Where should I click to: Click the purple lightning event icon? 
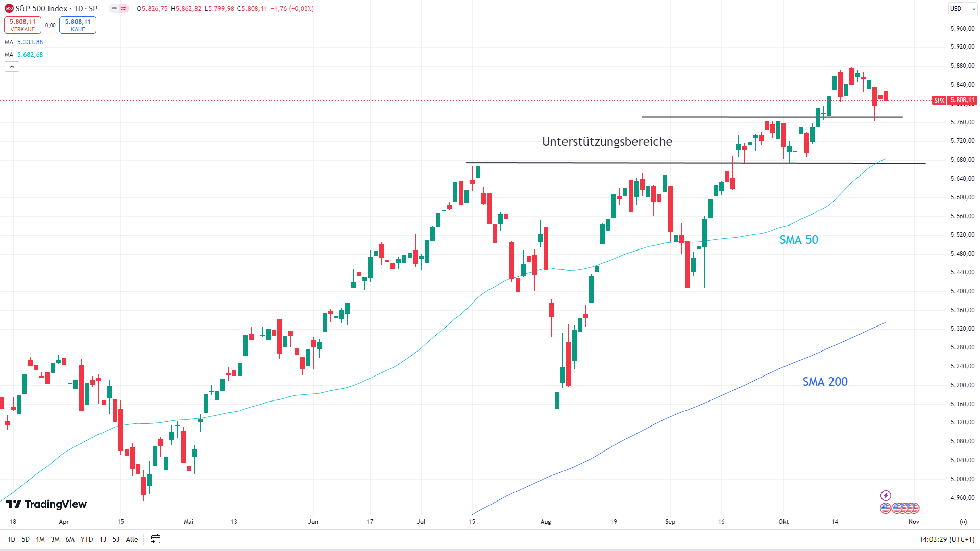click(x=886, y=495)
